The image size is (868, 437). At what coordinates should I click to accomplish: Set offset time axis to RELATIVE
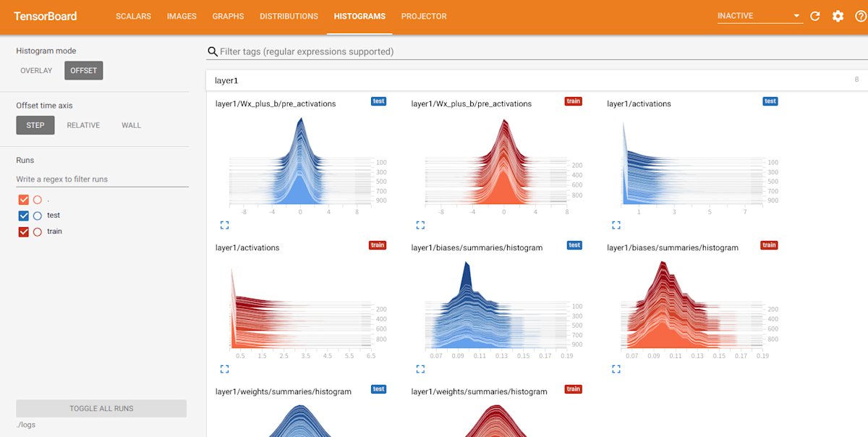83,125
